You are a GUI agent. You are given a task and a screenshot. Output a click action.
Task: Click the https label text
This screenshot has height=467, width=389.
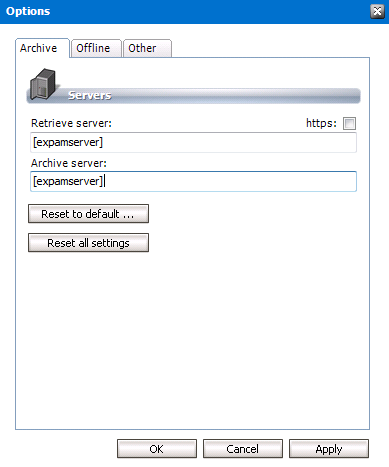[321, 123]
